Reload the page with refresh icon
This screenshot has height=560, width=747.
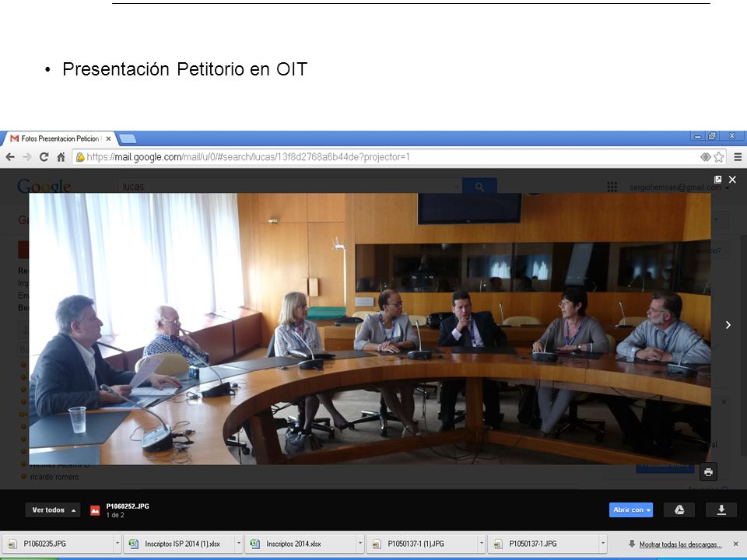click(44, 156)
